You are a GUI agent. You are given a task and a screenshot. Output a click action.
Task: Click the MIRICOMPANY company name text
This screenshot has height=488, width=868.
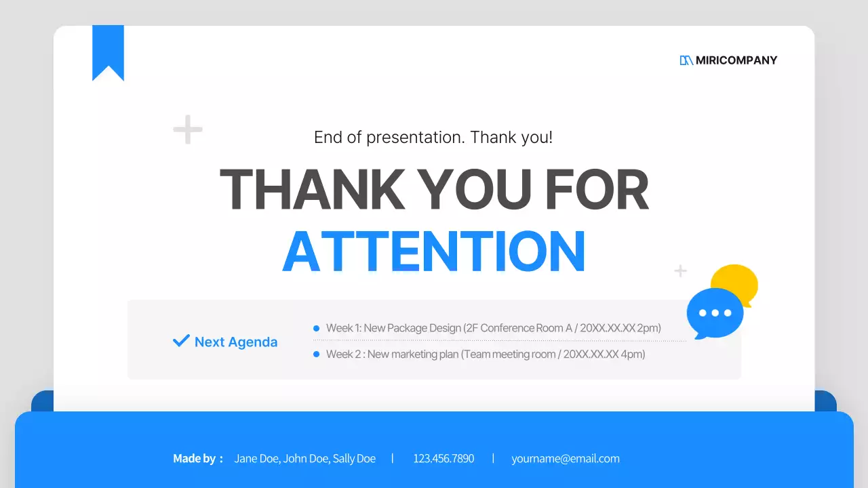(736, 60)
